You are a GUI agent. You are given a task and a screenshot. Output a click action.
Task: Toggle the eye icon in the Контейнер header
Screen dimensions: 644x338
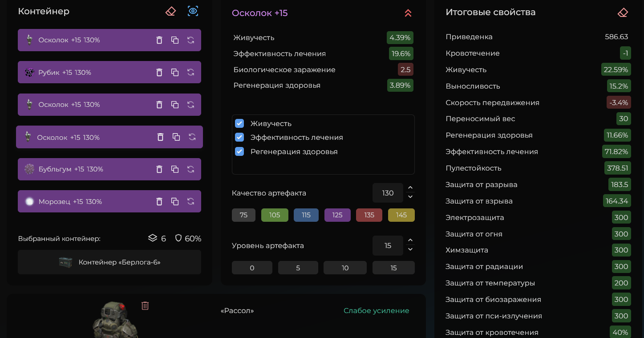pos(193,11)
